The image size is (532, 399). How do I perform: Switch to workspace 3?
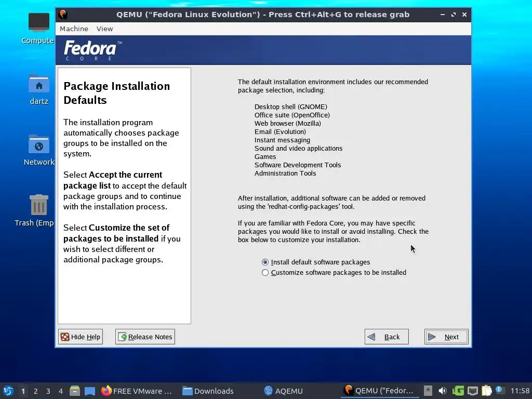(x=48, y=391)
